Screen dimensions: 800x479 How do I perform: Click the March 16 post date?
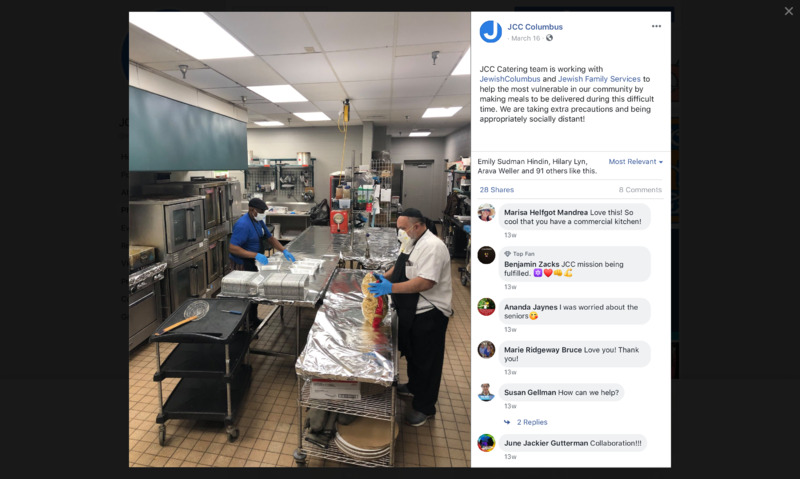pos(525,38)
